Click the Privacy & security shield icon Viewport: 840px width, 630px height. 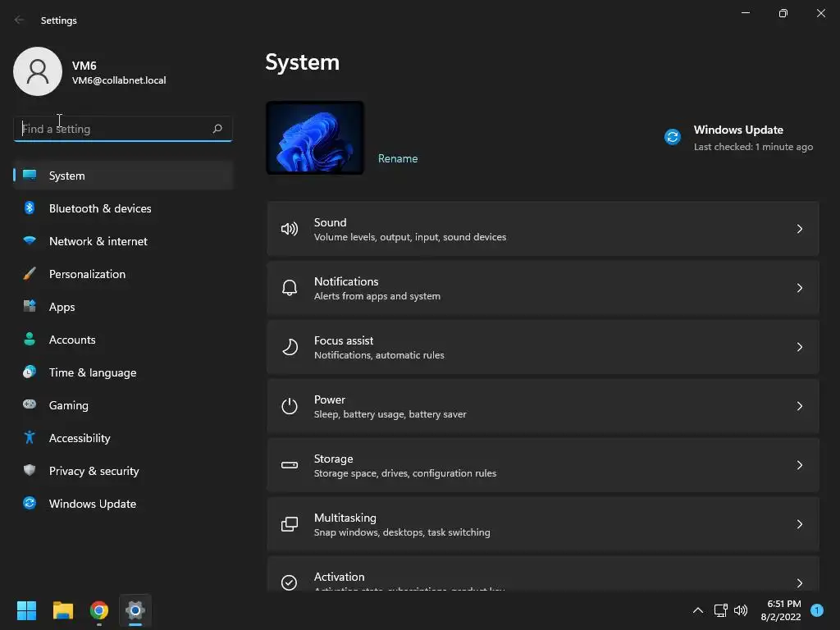tap(30, 471)
